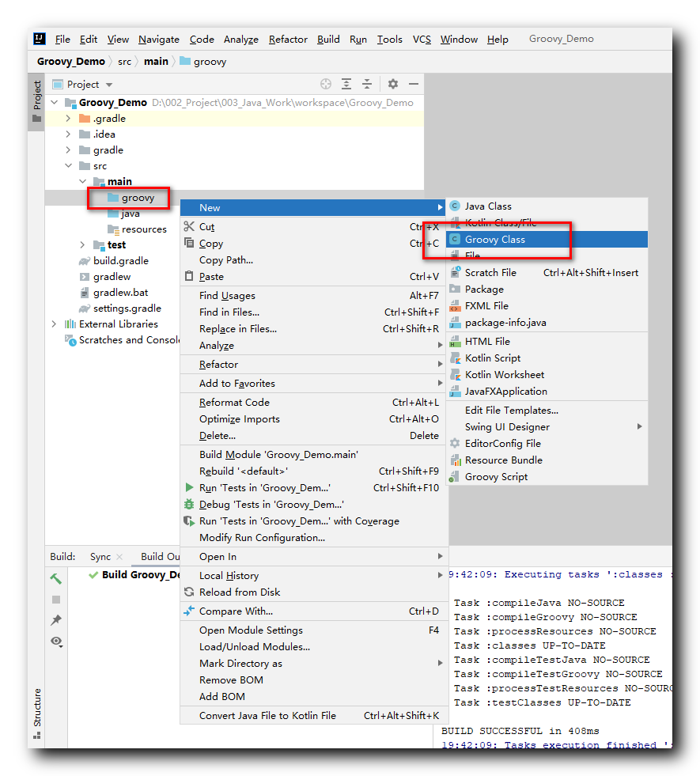Click the Groovy Script icon in submenu

click(x=455, y=476)
